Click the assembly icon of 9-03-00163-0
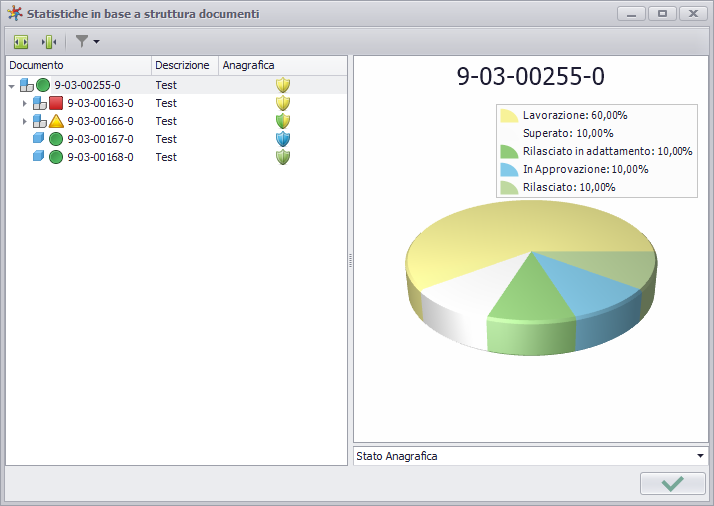The width and height of the screenshot is (714, 506). tap(40, 103)
